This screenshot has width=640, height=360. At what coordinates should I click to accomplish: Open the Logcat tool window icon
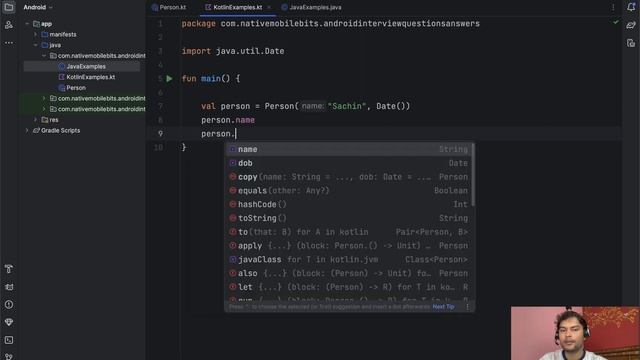pyautogui.click(x=9, y=287)
